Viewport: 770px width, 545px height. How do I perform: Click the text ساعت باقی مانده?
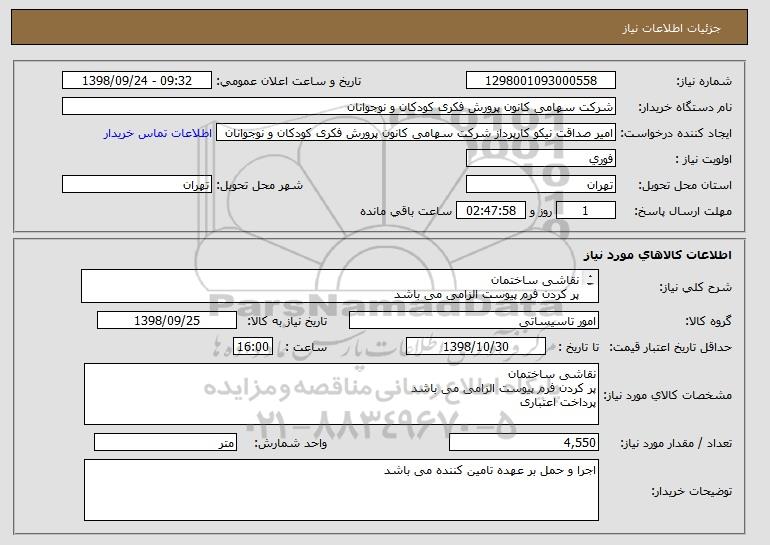coord(406,211)
